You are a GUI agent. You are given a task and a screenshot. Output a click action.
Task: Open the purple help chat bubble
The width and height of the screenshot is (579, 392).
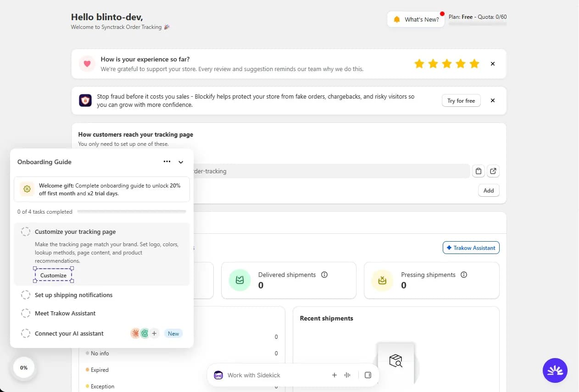point(555,370)
